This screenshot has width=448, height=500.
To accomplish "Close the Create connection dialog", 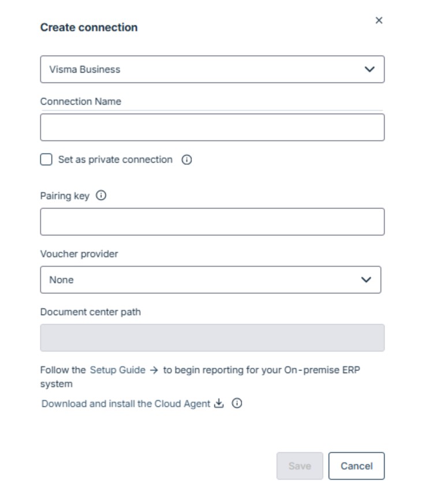I will pos(379,20).
